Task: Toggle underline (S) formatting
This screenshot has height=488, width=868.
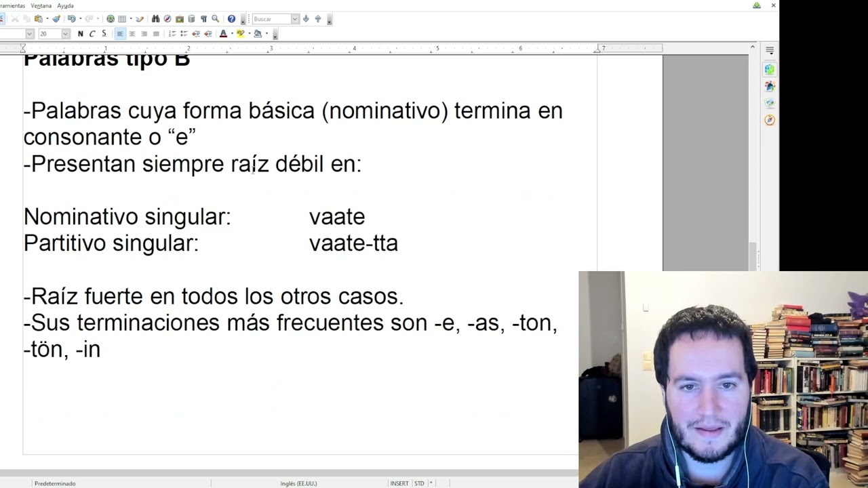Action: pyautogui.click(x=104, y=34)
